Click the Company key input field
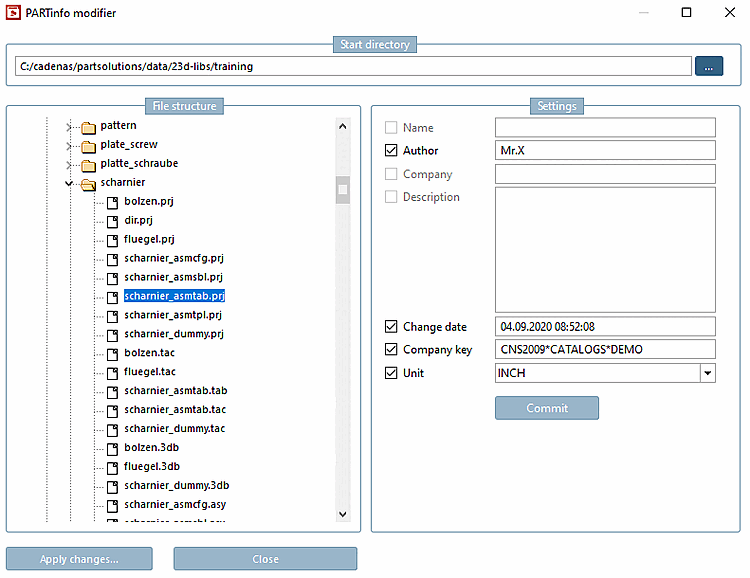 coord(605,350)
